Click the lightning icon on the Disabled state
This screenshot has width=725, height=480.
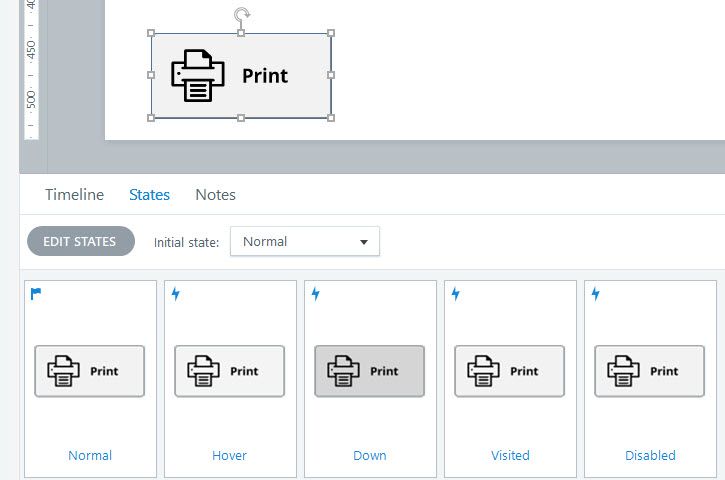point(596,294)
